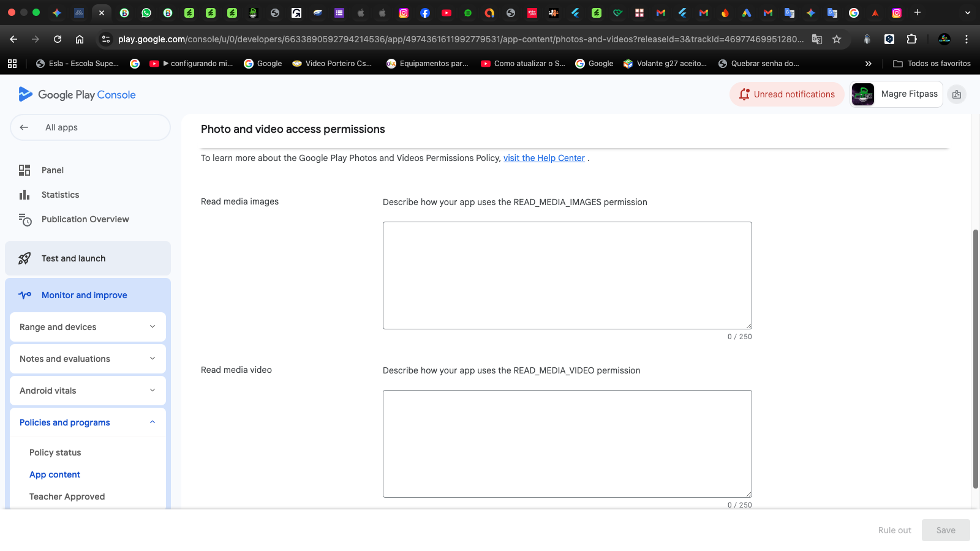Click the Test and launch rocket icon
980x551 pixels.
[24, 258]
